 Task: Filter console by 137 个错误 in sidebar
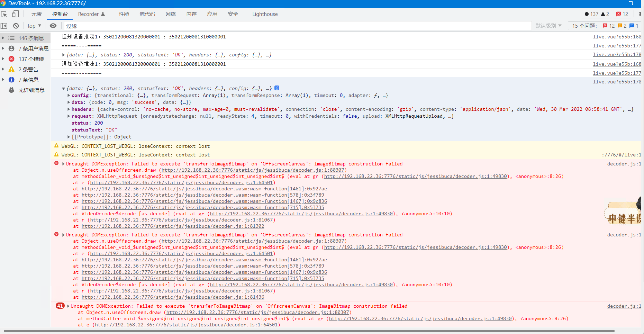point(31,59)
